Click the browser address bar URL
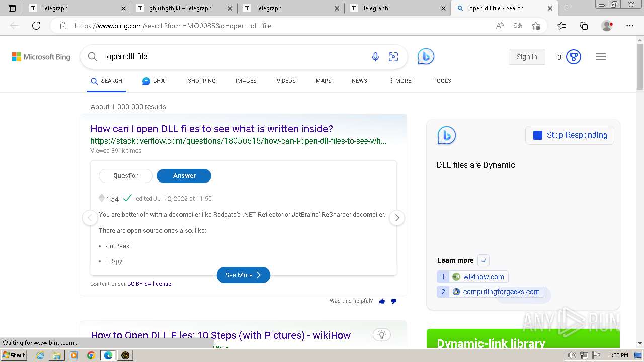644x362 pixels. click(x=173, y=26)
